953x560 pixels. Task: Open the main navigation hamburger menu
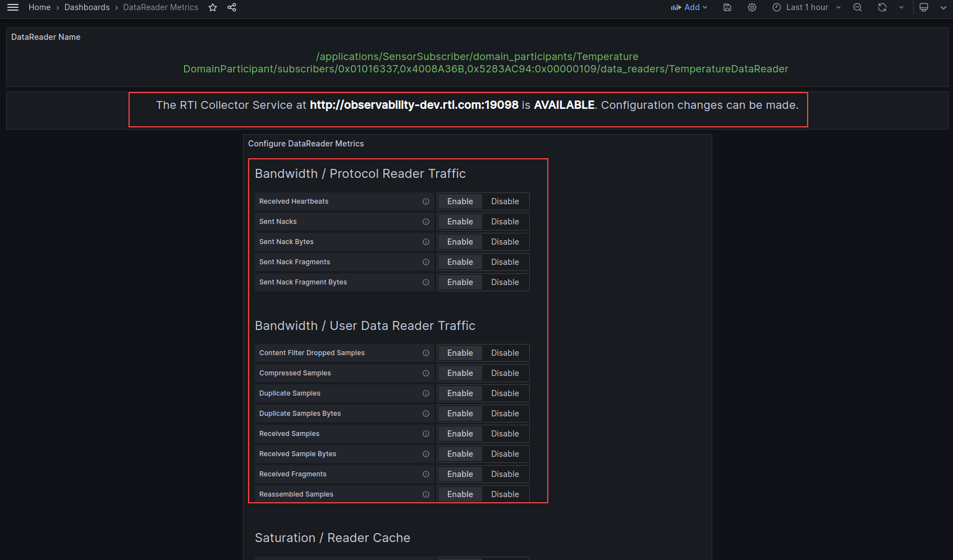click(x=12, y=7)
